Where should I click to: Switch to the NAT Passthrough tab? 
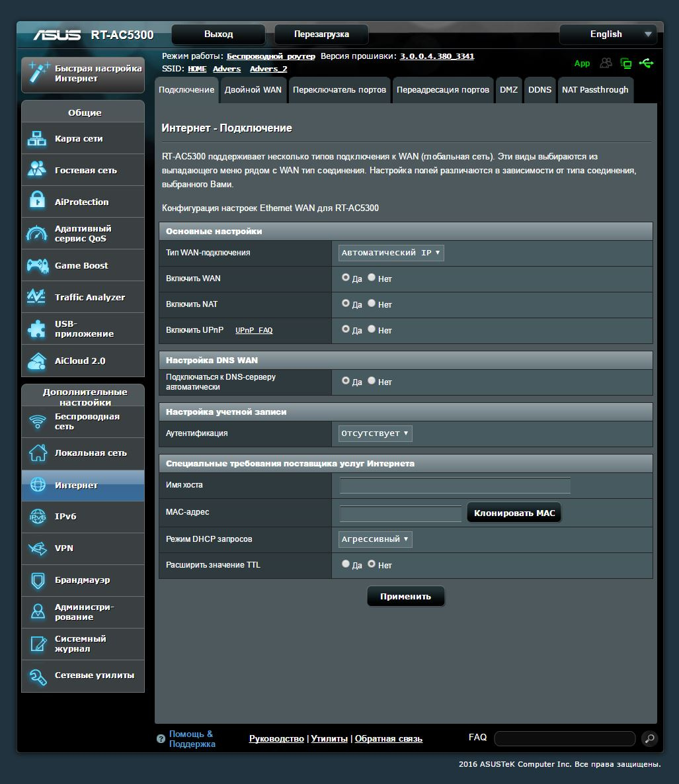[595, 90]
